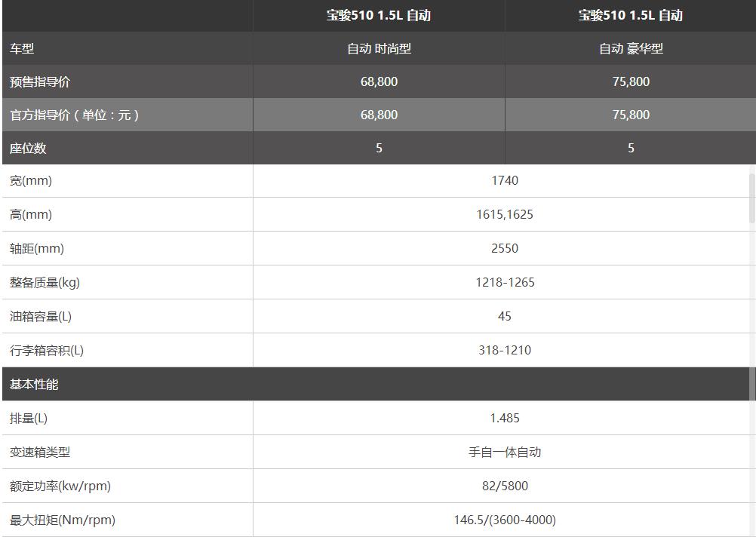
Task: Click the 额定功率 value 82/5800
Action: 505,486
